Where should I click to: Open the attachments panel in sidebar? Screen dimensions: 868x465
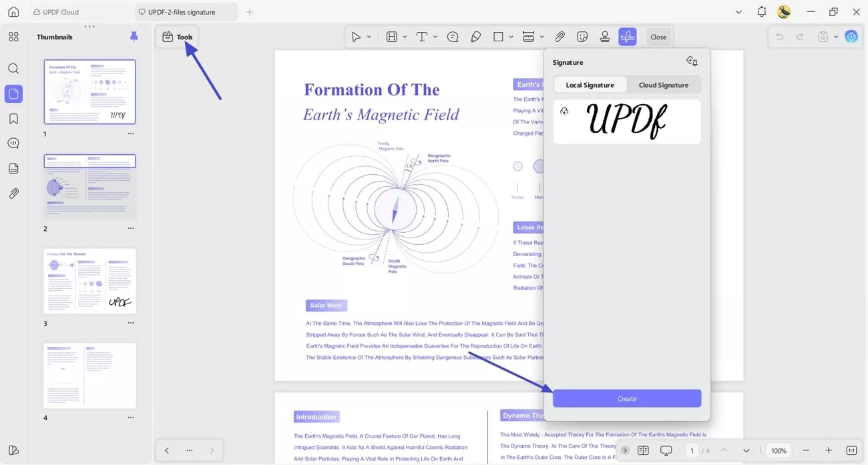[13, 193]
